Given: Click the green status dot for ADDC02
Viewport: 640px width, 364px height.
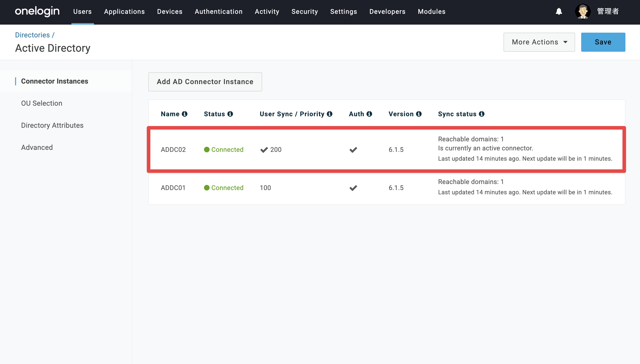Looking at the screenshot, I should [207, 150].
